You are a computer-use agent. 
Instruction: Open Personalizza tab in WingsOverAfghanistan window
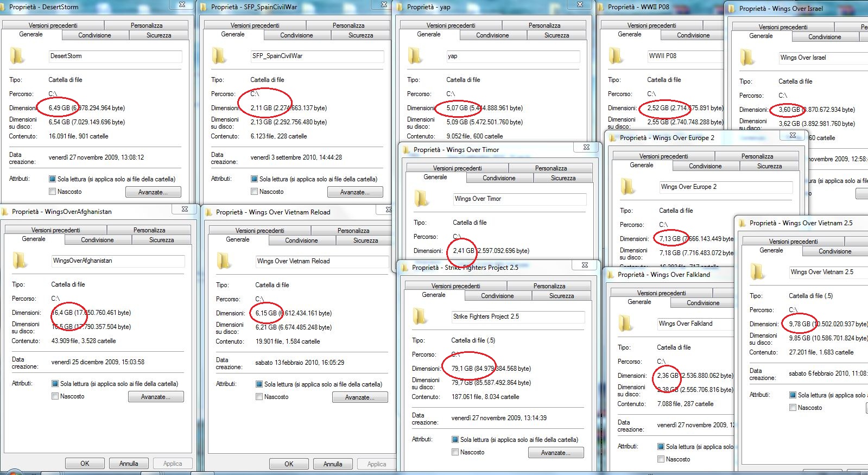click(149, 230)
